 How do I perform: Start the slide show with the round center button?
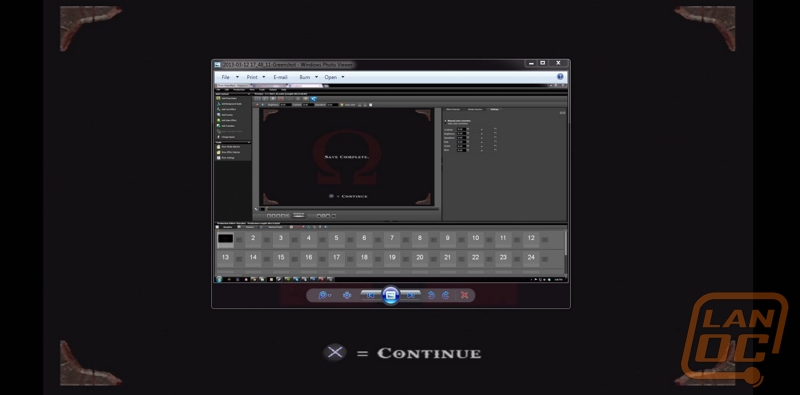click(390, 295)
